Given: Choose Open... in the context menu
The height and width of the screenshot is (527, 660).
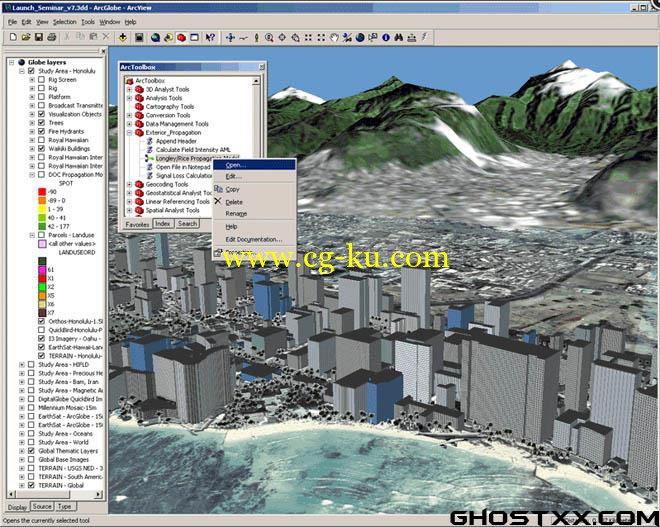Looking at the screenshot, I should tap(254, 165).
